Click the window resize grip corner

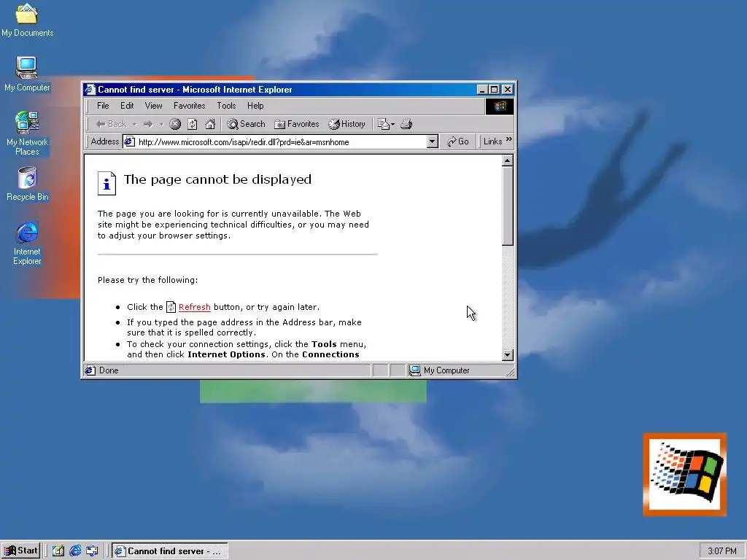click(x=511, y=373)
